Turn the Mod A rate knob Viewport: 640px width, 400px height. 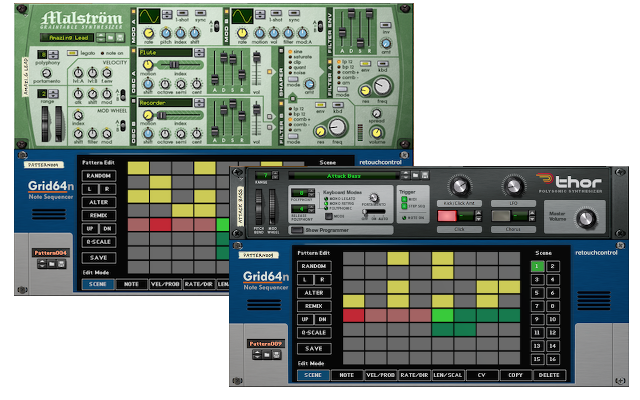click(149, 33)
